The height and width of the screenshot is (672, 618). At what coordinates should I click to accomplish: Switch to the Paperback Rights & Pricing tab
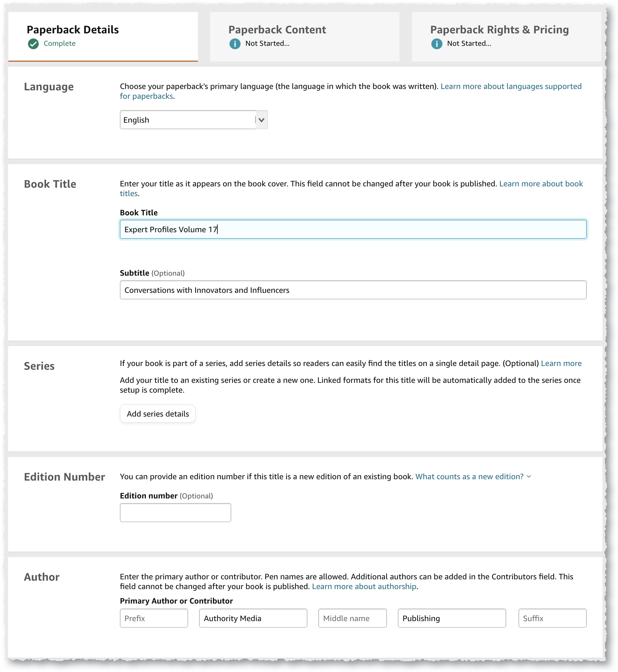[506, 37]
